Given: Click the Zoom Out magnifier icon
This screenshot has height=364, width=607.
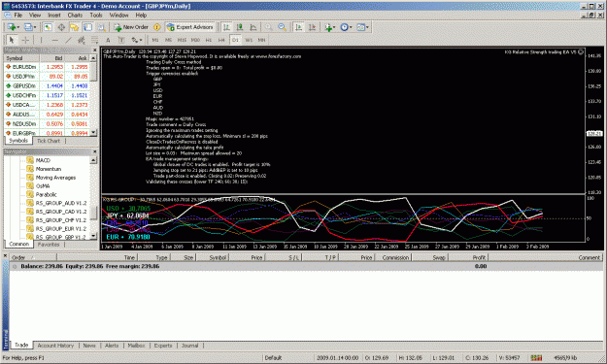Looking at the screenshot, I should 283,27.
